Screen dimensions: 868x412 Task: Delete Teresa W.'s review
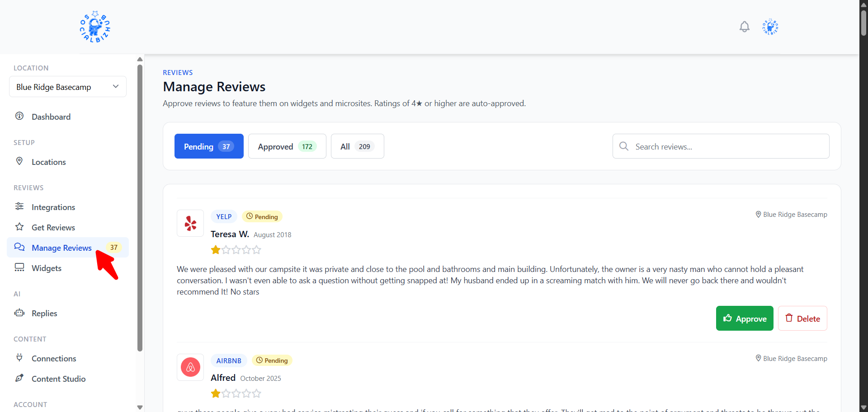coord(802,318)
